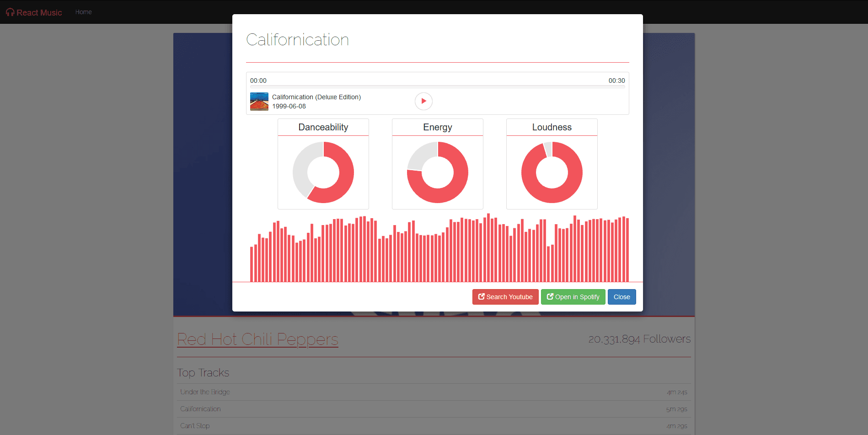This screenshot has height=435, width=868.
Task: Open the Home navigation link
Action: click(x=83, y=12)
